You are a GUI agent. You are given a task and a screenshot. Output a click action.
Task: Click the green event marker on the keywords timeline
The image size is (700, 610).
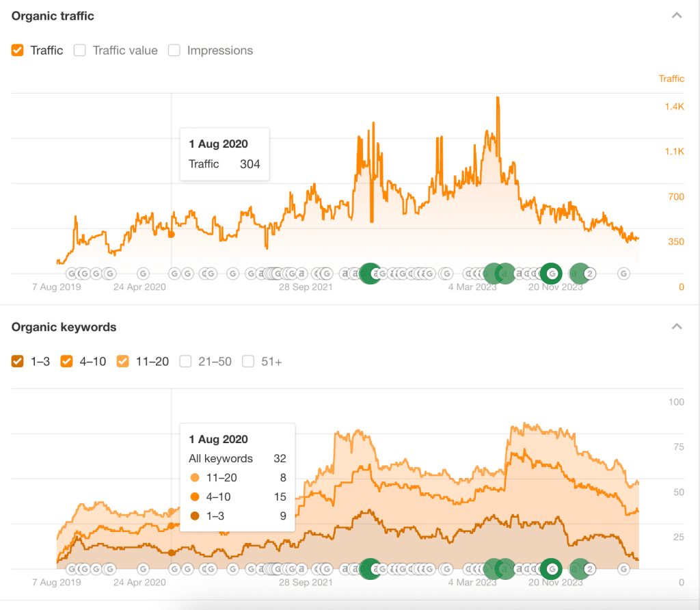point(370,568)
